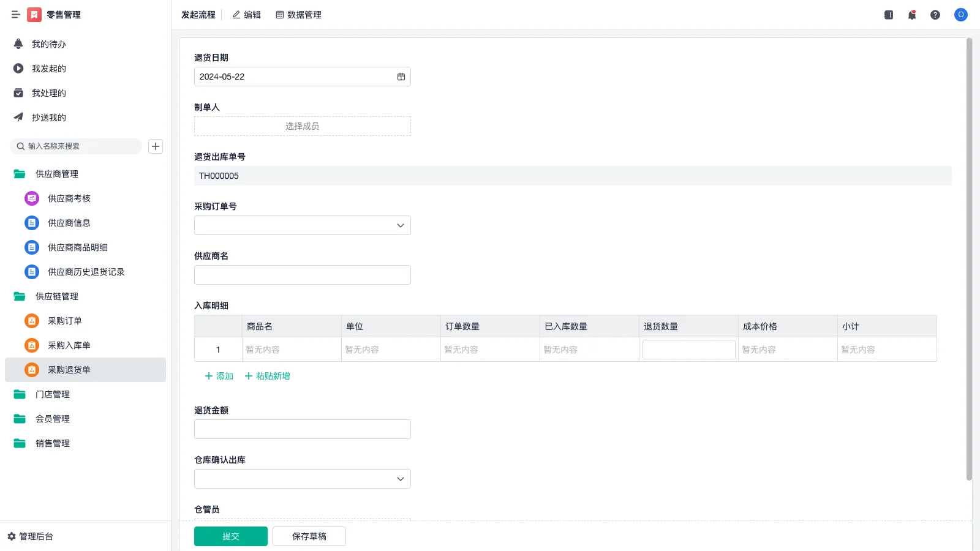Screen dimensions: 980x551
Task: Click the 发起流程 menu item
Action: coord(197,15)
